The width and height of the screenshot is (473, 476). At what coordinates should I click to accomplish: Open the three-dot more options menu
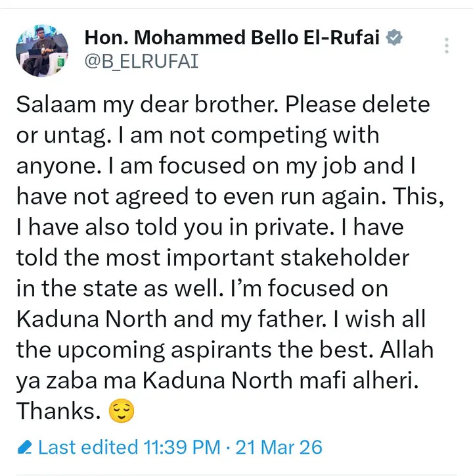pos(447,45)
